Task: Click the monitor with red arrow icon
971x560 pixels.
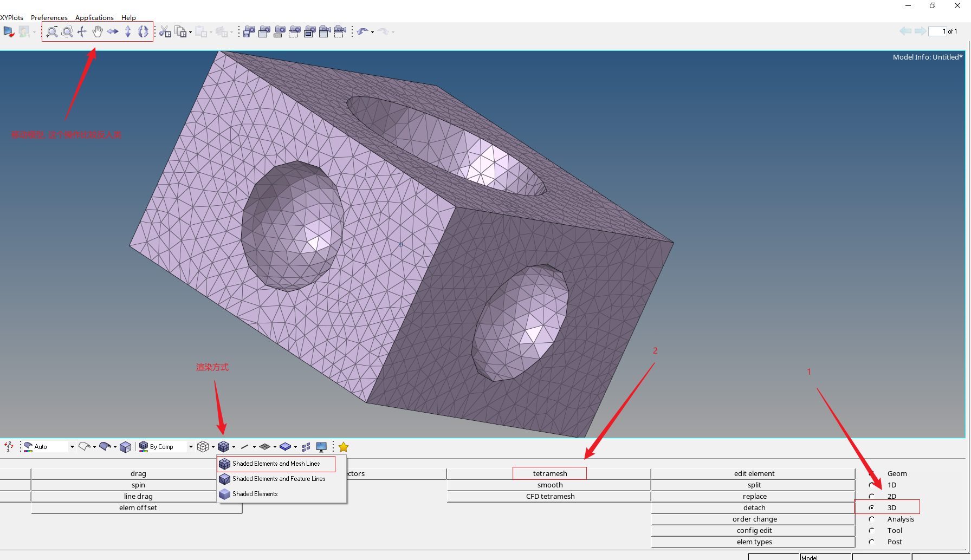Action: [9, 32]
